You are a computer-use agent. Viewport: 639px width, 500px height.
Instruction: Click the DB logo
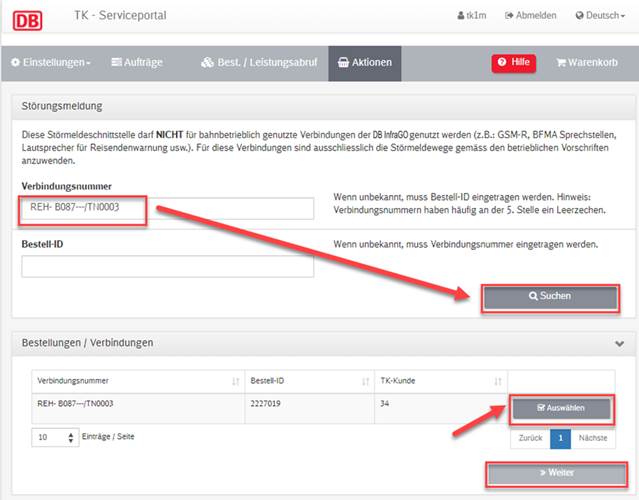coord(27,20)
